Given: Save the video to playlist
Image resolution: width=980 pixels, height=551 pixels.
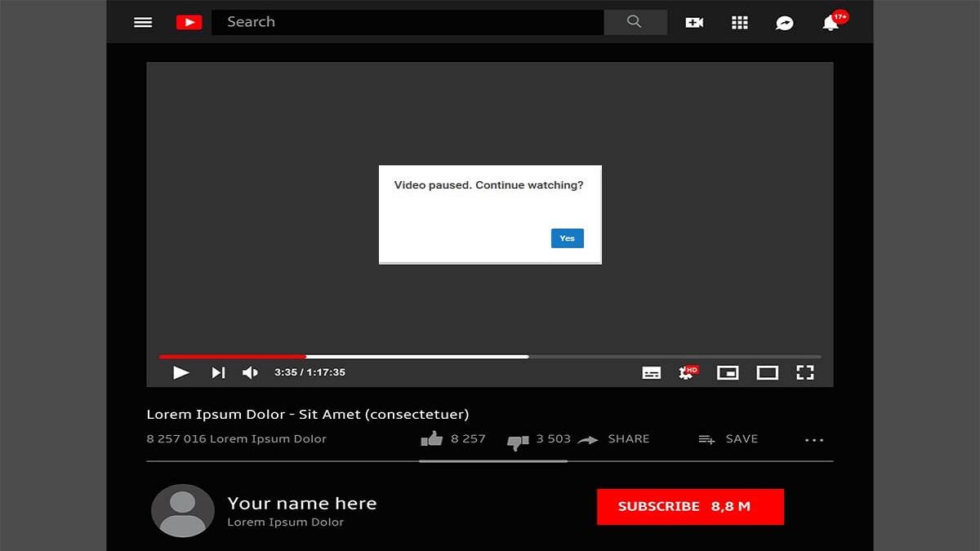Looking at the screenshot, I should [728, 439].
